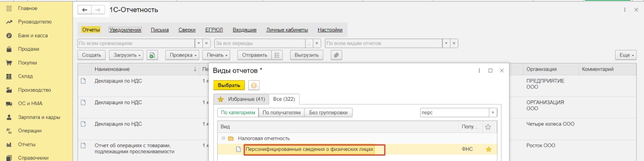Go back with the left arrow
The width and height of the screenshot is (644, 161).
pyautogui.click(x=85, y=10)
